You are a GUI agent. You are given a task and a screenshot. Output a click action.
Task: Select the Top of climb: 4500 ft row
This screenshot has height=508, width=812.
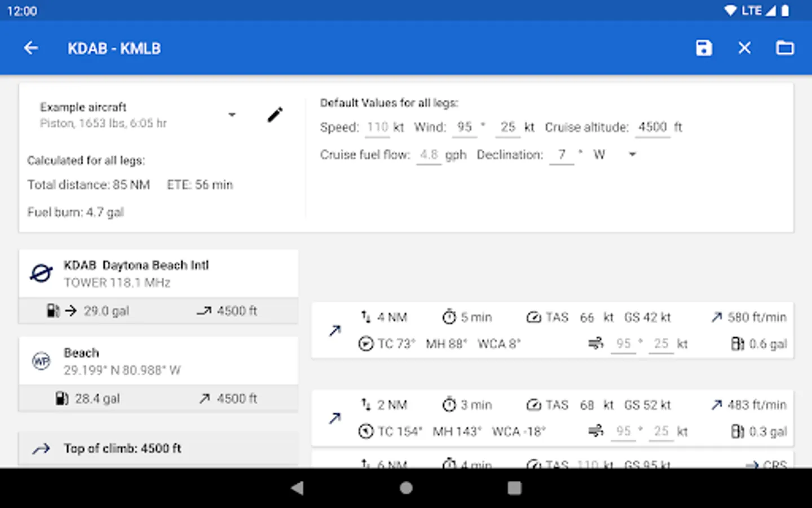[158, 449]
